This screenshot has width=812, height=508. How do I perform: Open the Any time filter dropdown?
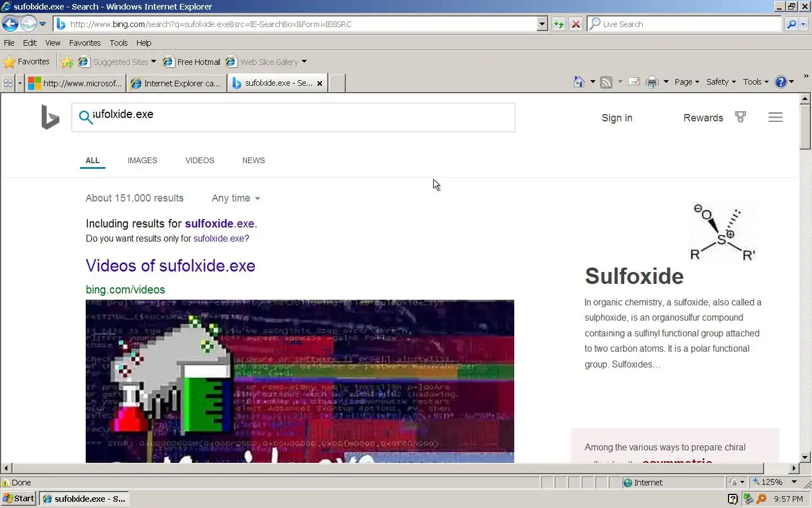(x=236, y=198)
